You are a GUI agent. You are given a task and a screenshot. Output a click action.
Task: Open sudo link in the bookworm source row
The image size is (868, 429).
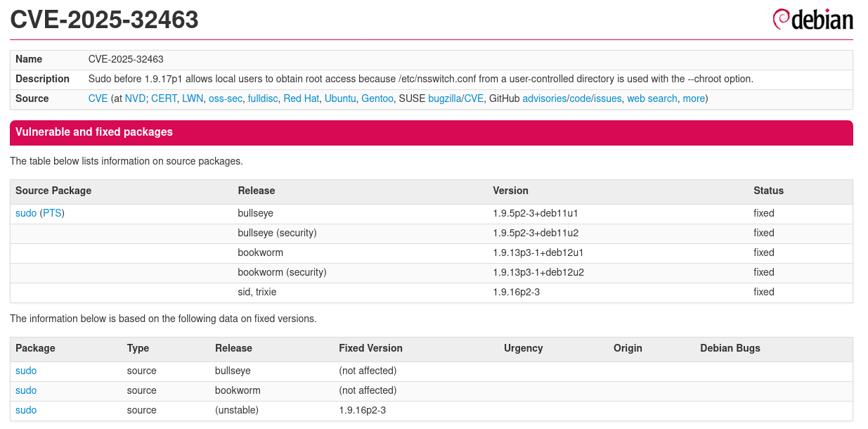point(26,390)
